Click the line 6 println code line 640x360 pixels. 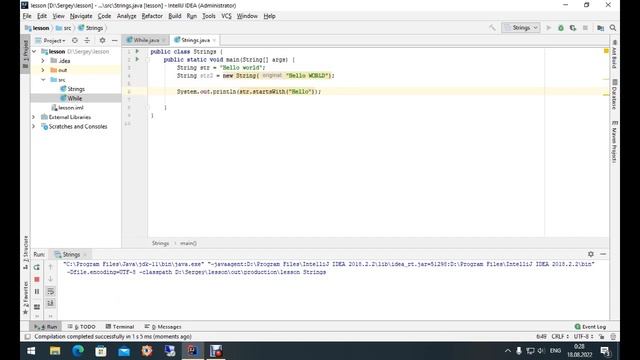tap(249, 91)
